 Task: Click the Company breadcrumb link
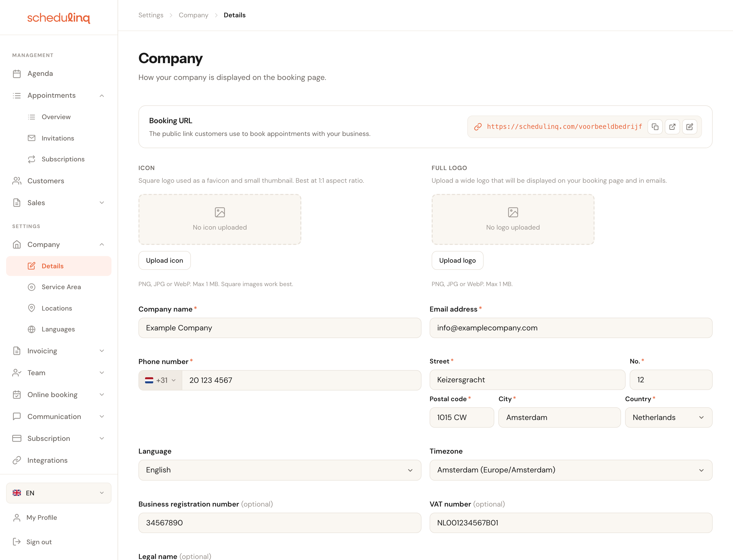click(193, 15)
